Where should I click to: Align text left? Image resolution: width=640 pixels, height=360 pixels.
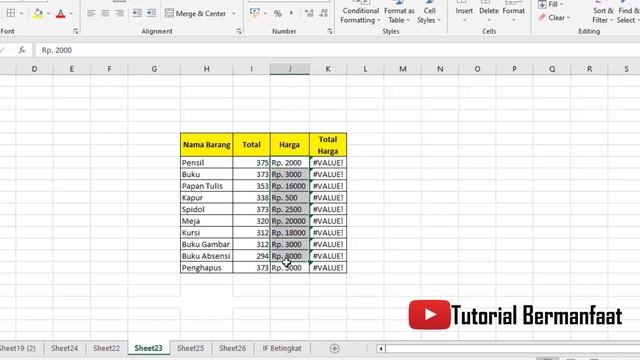click(91, 13)
